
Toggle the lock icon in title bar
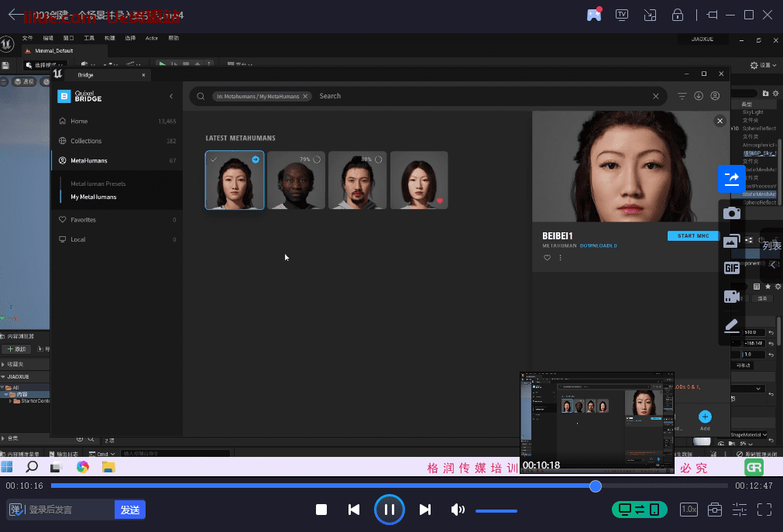pyautogui.click(x=677, y=15)
